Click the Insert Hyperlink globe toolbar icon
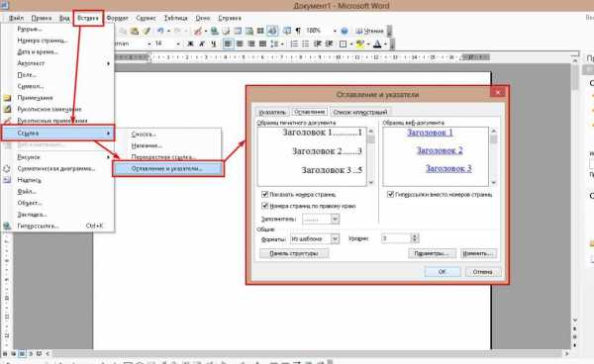This screenshot has height=364, width=594. tap(215, 31)
